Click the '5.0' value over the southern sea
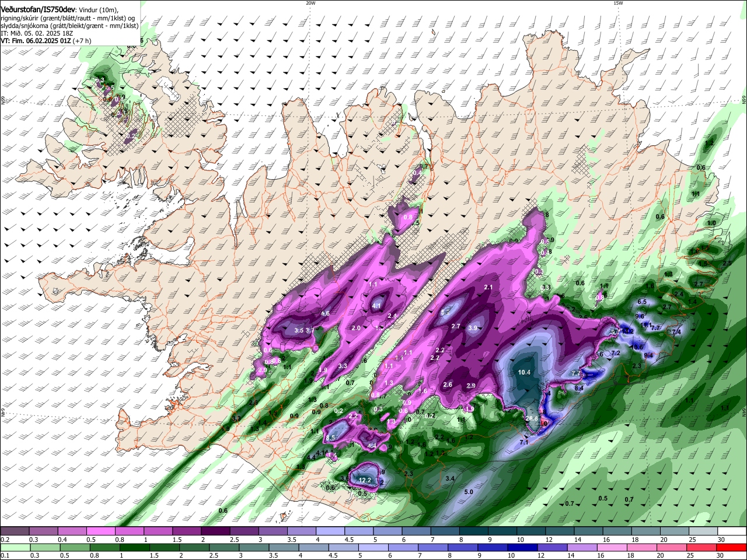The height and width of the screenshot is (560, 747). click(469, 492)
